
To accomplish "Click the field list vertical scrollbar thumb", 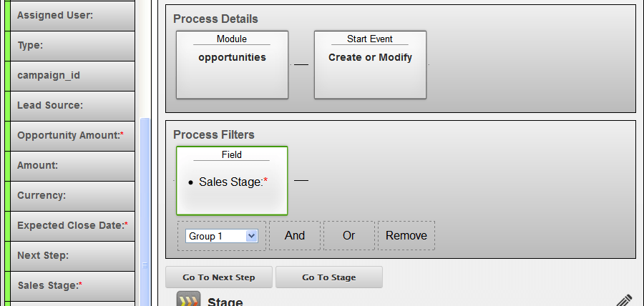I will [x=145, y=212].
